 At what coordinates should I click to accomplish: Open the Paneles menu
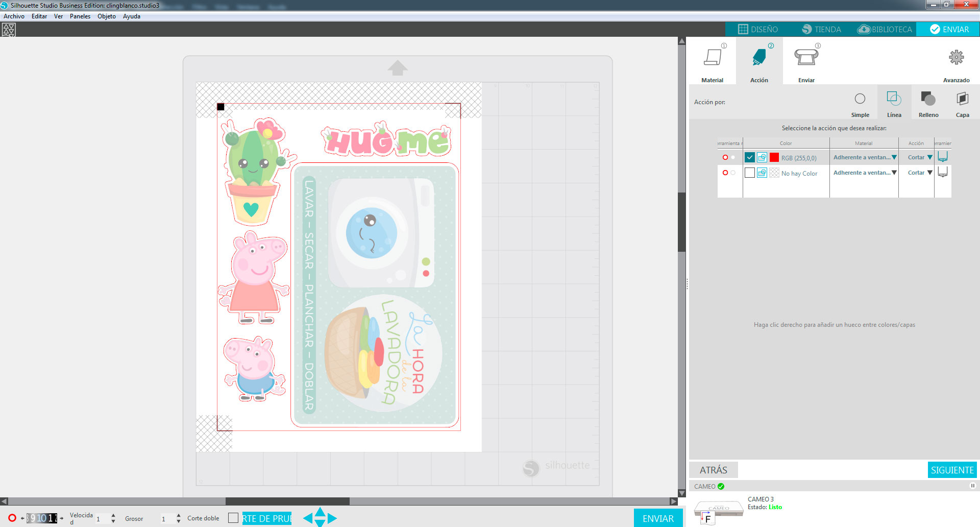pos(80,16)
